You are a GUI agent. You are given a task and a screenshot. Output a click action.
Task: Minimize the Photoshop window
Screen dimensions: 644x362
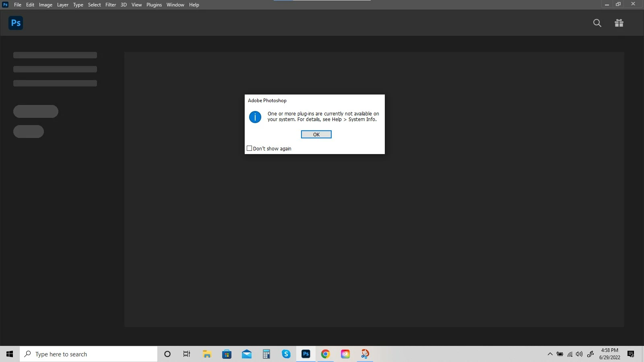(x=607, y=4)
